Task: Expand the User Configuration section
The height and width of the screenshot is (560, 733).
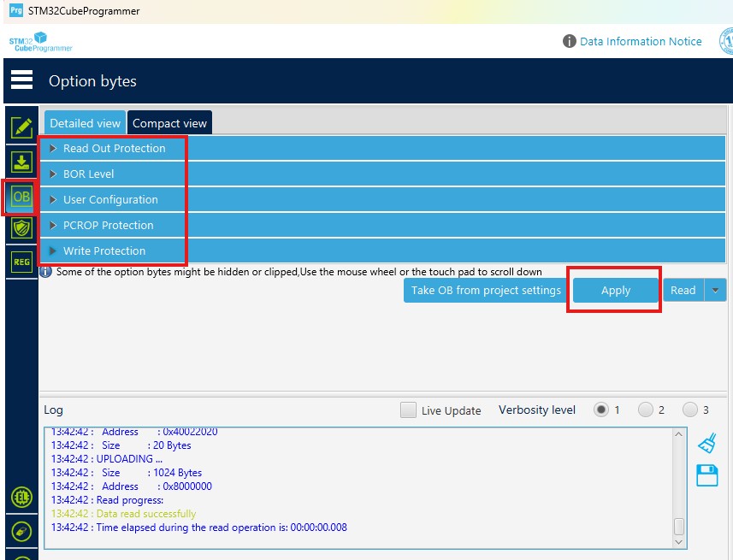Action: 111,199
